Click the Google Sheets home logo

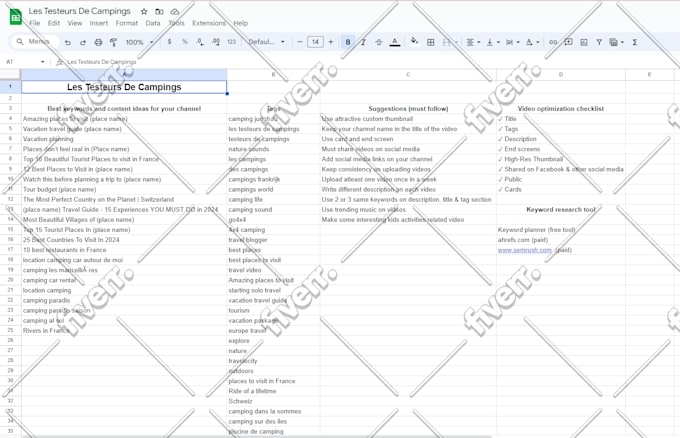point(16,17)
